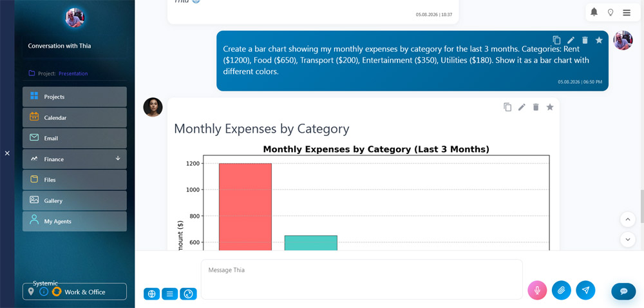
Task: Attach a file with the paperclip button
Action: (x=562, y=291)
